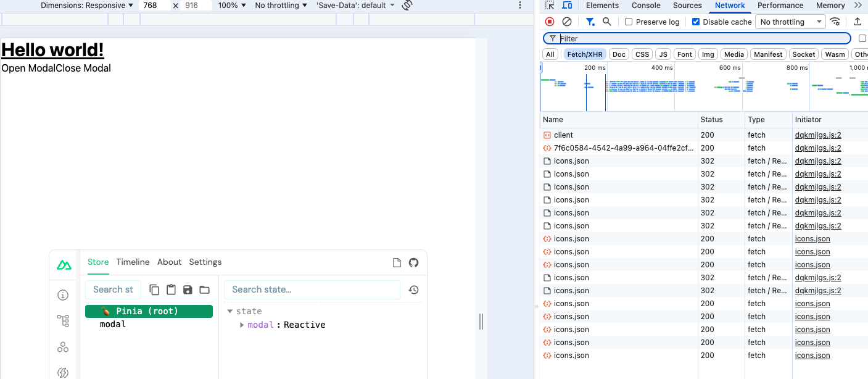Uncheck the Disable cache checkbox
Screen dimensions: 868x379
[696, 22]
